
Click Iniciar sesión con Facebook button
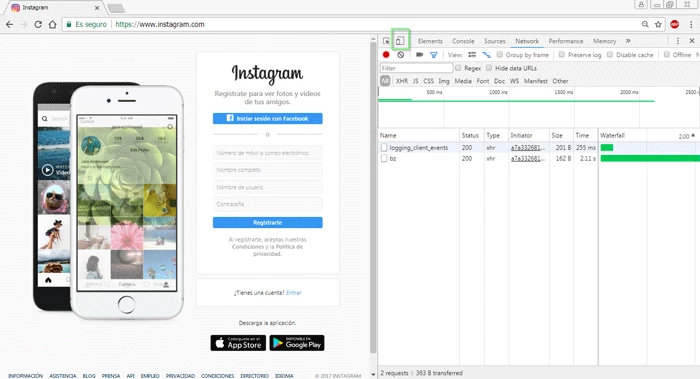(x=267, y=118)
